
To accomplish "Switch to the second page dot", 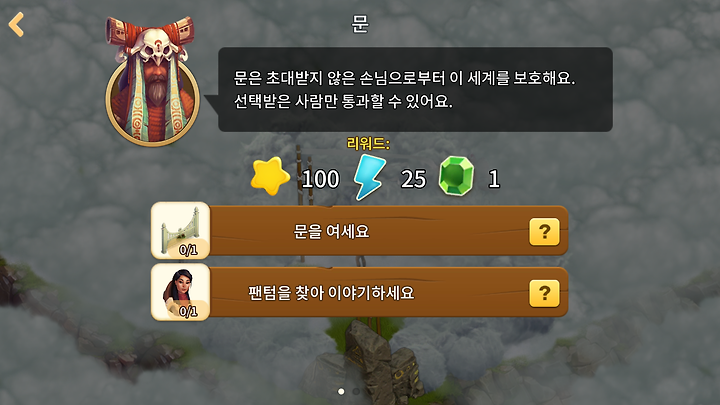I will (x=356, y=391).
